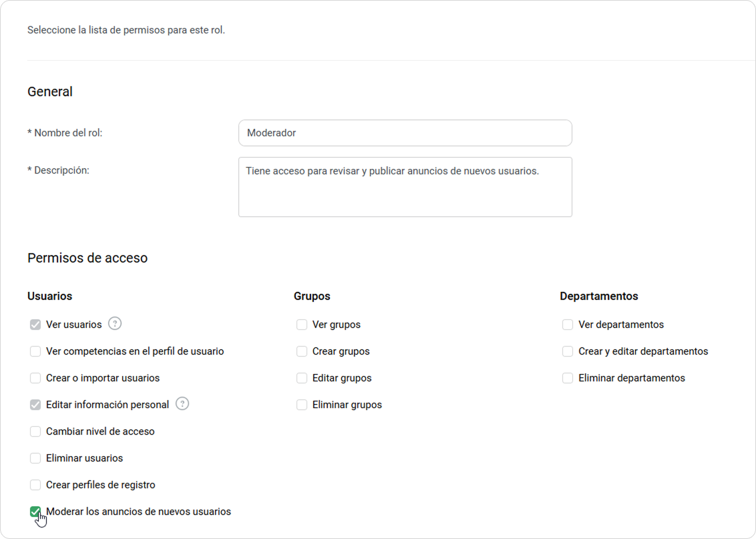Click help icon next to Ver usuarios
Viewport: 756px width, 539px height.
tap(115, 324)
